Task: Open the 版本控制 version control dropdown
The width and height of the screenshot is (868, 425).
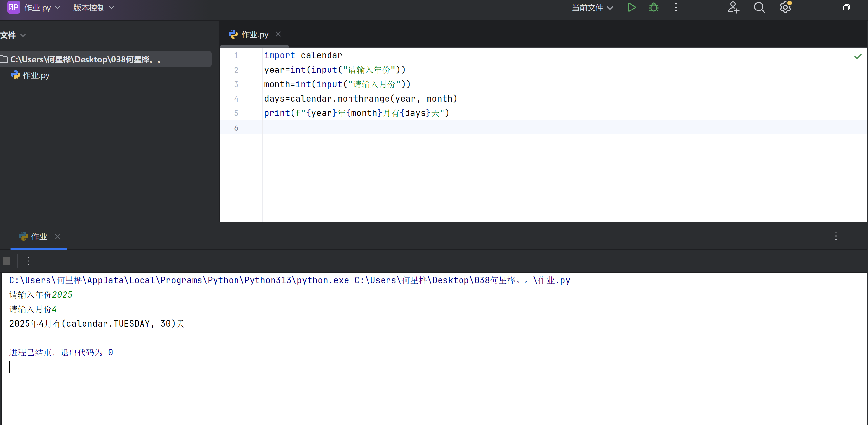Action: coord(94,8)
